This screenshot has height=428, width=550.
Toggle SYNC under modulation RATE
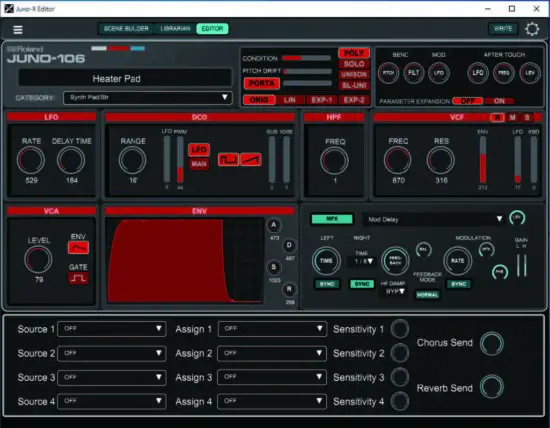coord(458,284)
